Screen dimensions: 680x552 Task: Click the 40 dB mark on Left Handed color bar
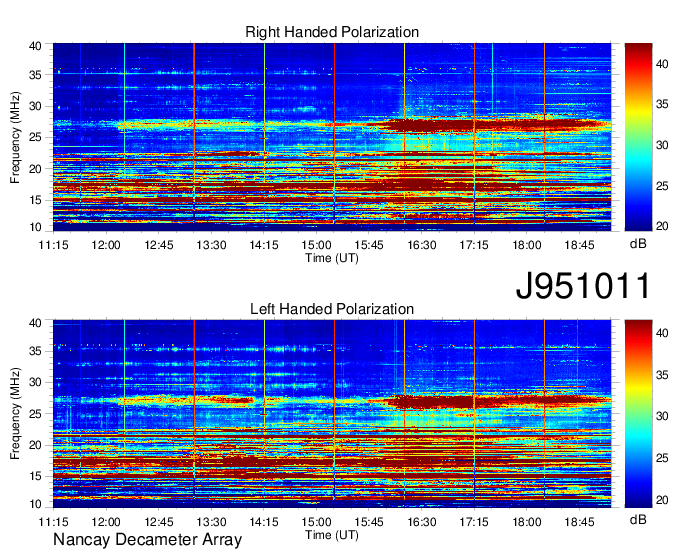click(x=662, y=333)
